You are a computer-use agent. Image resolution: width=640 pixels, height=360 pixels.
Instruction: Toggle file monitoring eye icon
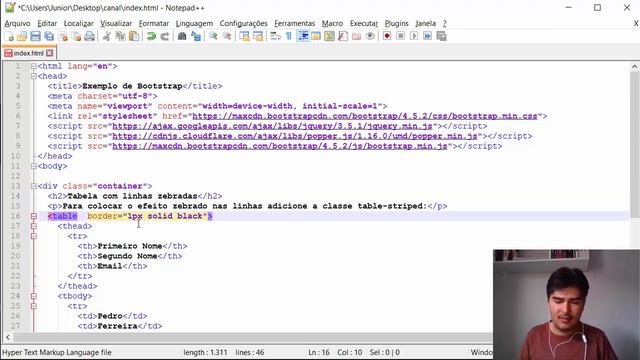pyautogui.click(x=370, y=36)
